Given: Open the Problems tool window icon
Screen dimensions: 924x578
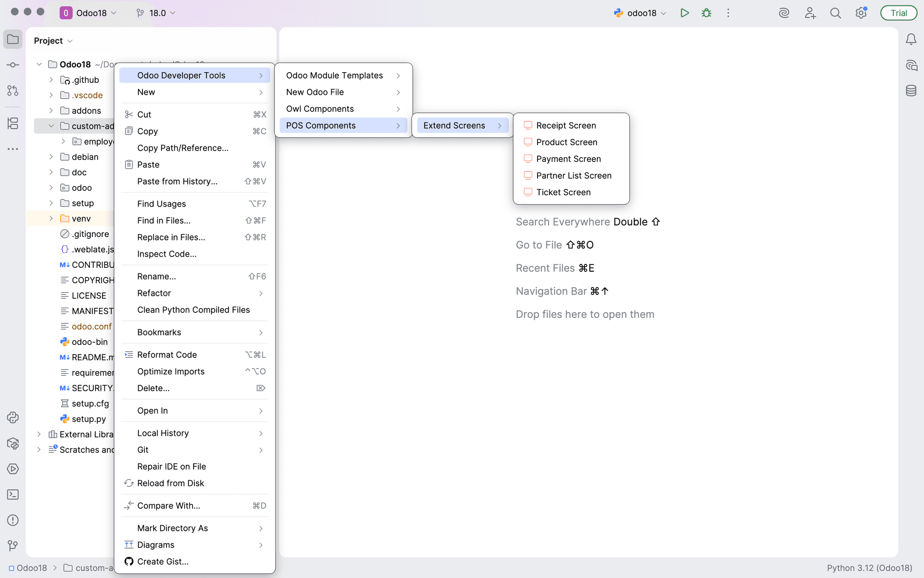Looking at the screenshot, I should tap(13, 520).
